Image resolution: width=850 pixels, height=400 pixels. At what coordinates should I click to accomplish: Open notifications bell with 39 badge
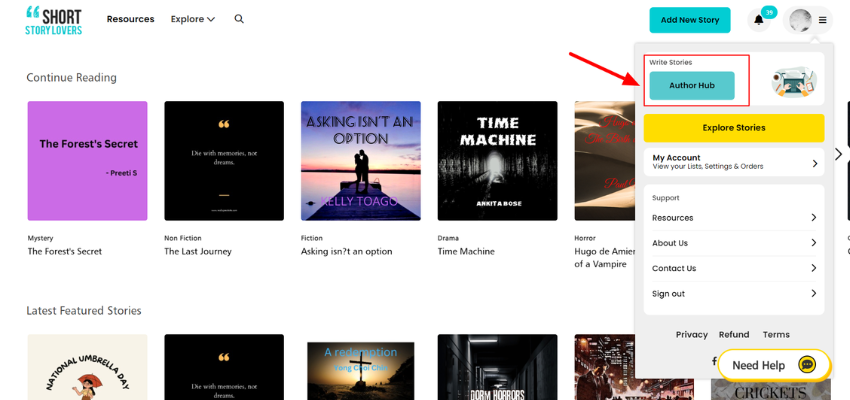click(759, 20)
